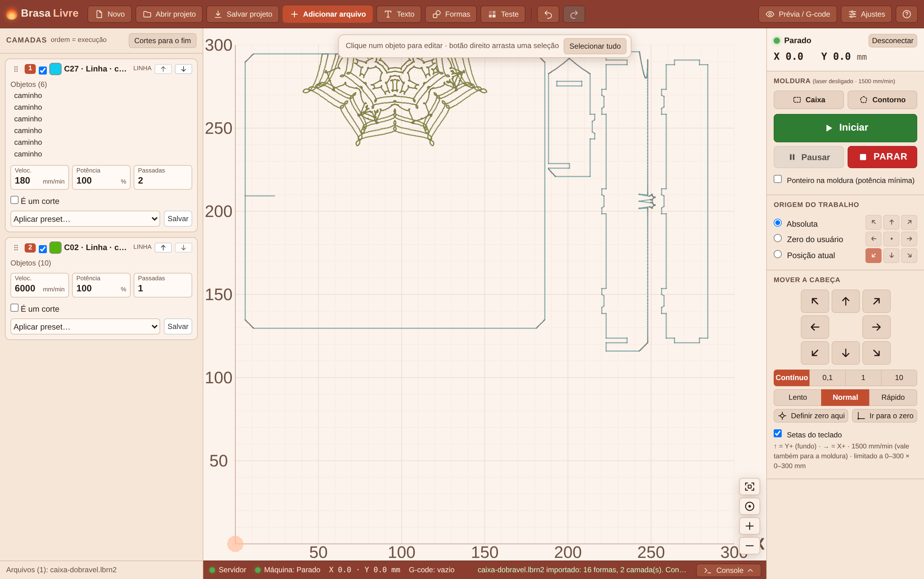Toggle the visibility checkbox of layer C02
Viewport: 924px width, 579px height.
[x=43, y=249]
